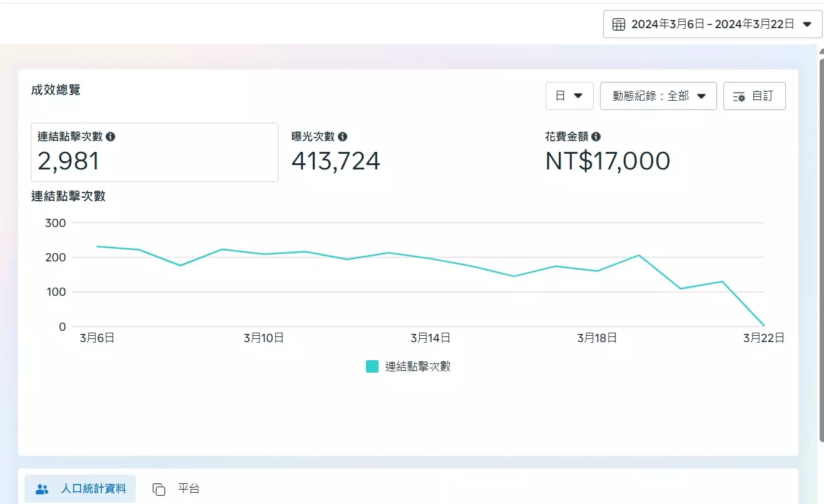Click the vertical scrollbar on the right

coord(821,250)
